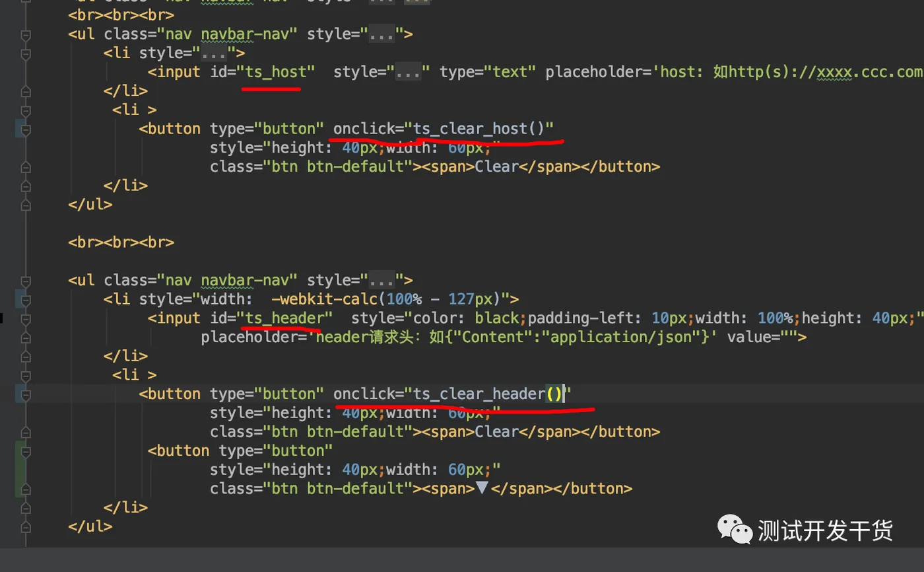This screenshot has height=572, width=924.
Task: Click fold end marker at last </li> tag
Action: 26,509
